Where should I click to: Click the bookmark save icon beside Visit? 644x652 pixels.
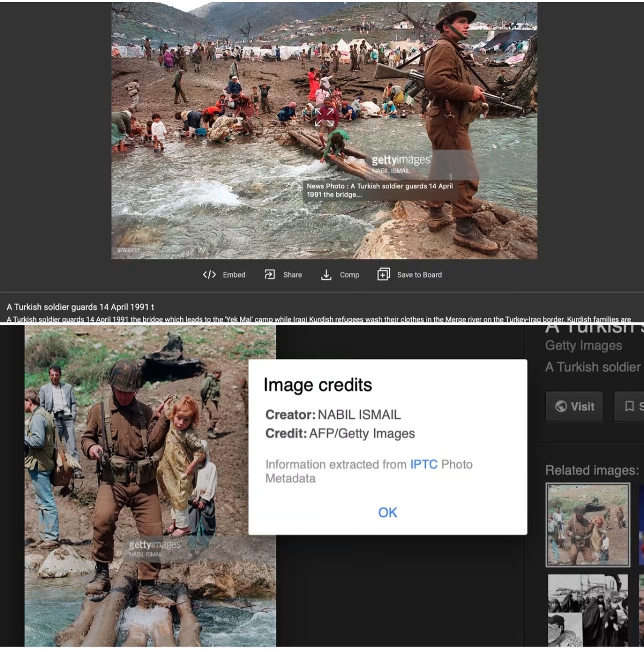[630, 406]
